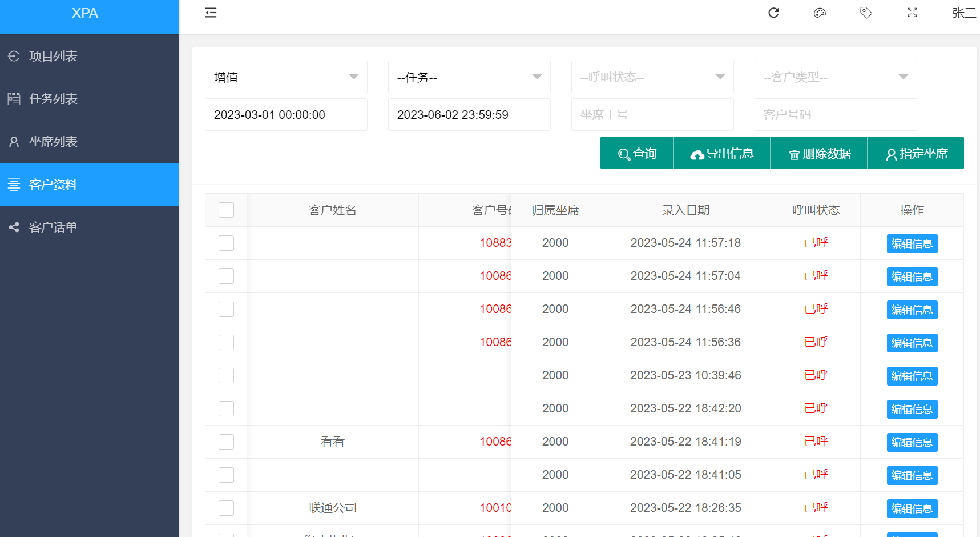Select the checkbox for the 联通公司 row
980x537 pixels.
coord(226,508)
